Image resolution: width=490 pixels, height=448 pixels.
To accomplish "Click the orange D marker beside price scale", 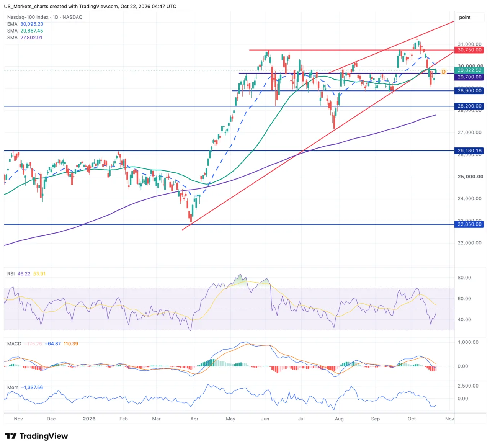I will coord(444,72).
